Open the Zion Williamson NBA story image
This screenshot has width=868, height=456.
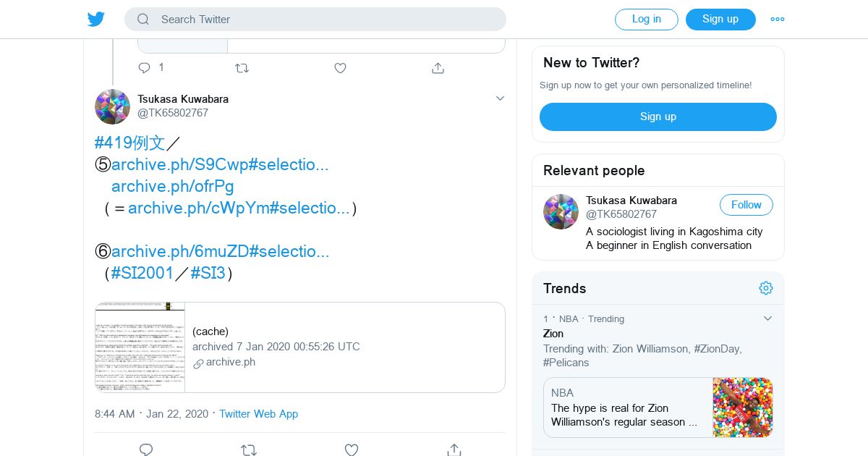point(742,407)
